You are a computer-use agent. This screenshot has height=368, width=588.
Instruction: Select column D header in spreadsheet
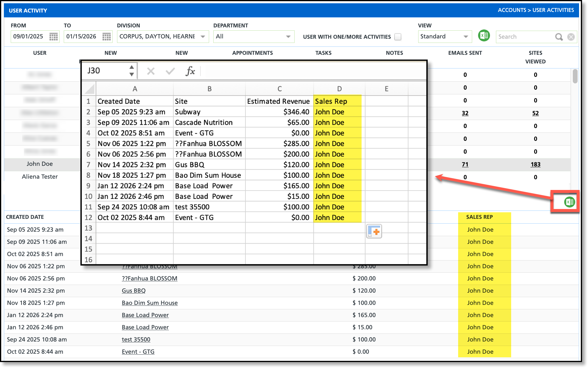click(x=339, y=89)
